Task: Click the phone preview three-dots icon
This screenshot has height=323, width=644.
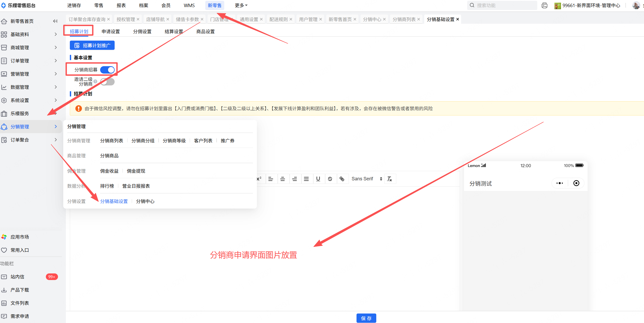Action: click(559, 183)
